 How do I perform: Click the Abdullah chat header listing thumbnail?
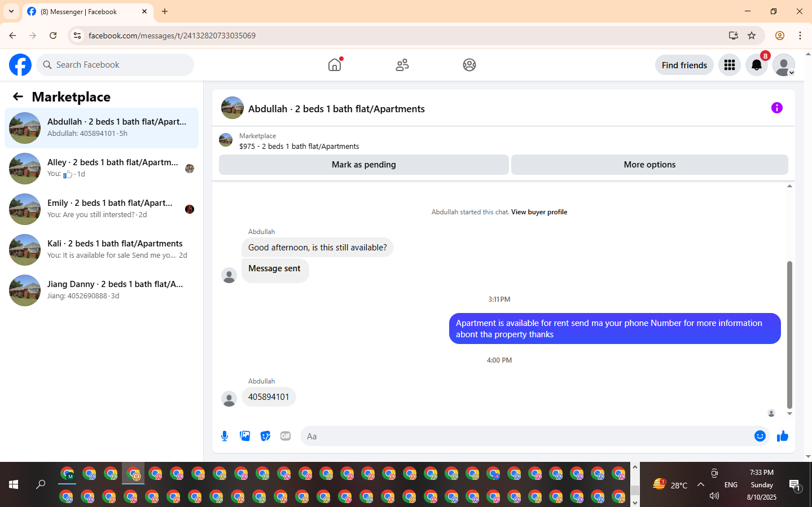coord(232,108)
